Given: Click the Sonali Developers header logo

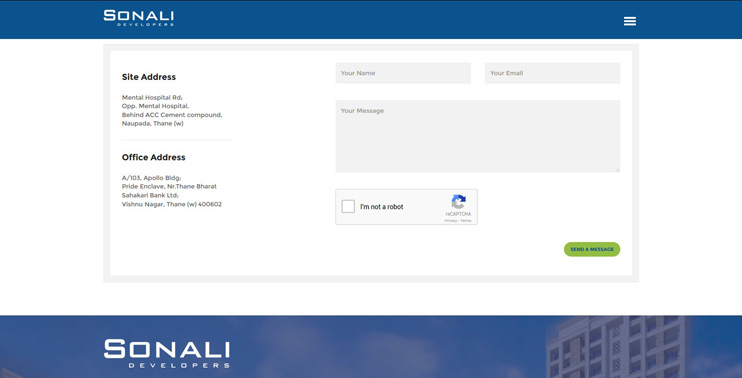Looking at the screenshot, I should pos(139,18).
